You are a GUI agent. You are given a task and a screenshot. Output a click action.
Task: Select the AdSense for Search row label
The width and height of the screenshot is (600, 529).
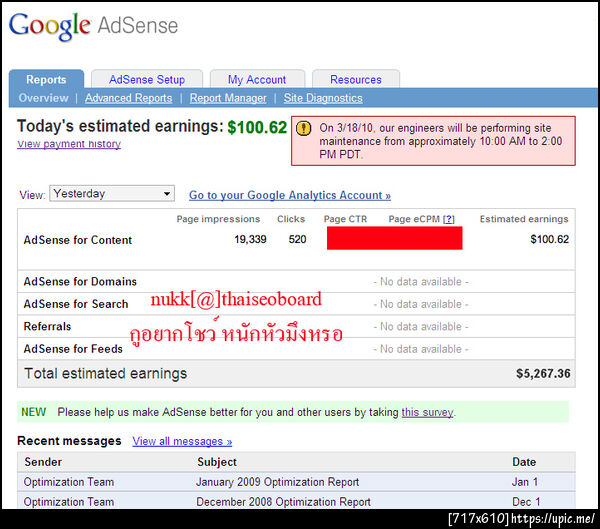pyautogui.click(x=76, y=304)
